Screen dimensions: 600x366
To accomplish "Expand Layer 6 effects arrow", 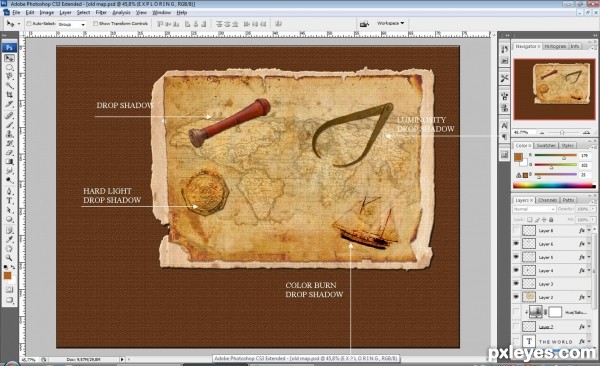I will (589, 244).
